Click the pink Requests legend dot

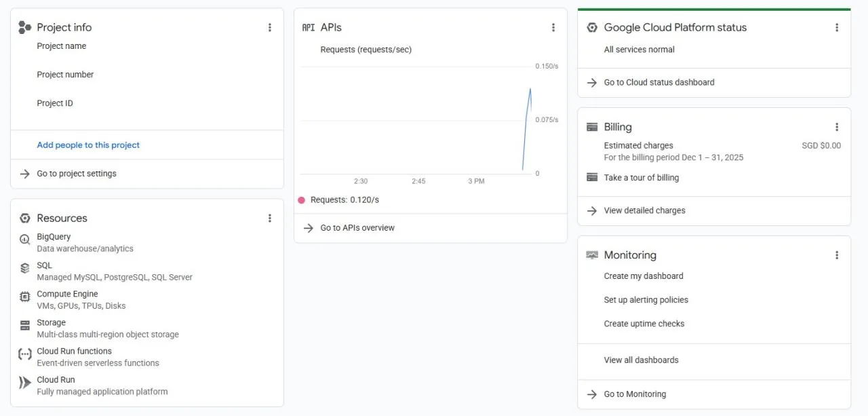(x=302, y=200)
